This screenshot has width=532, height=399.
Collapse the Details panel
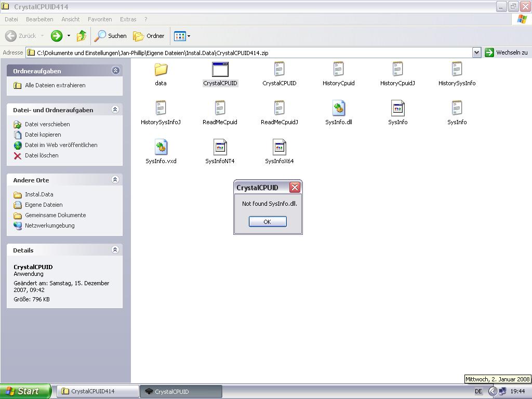(x=115, y=250)
